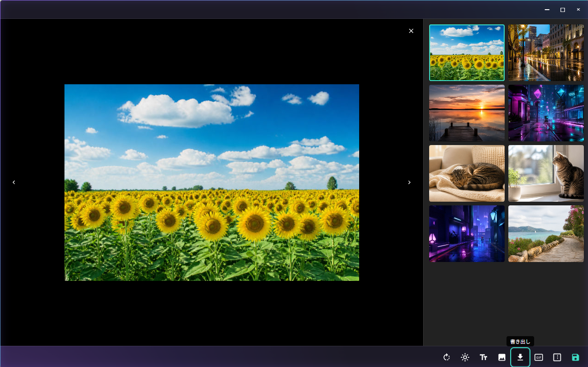Click the boxed three-dots icon
Viewport: 588px width, 367px height.
[x=557, y=357]
